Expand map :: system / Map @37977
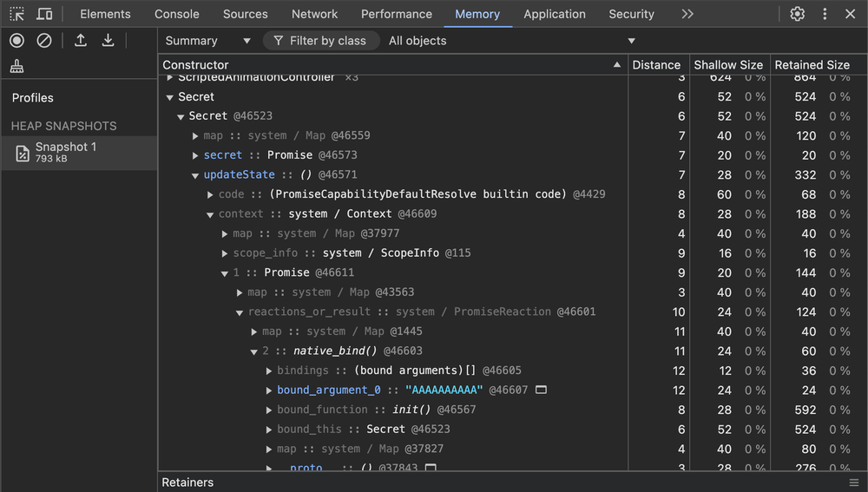Image resolution: width=868 pixels, height=492 pixels. tap(224, 234)
